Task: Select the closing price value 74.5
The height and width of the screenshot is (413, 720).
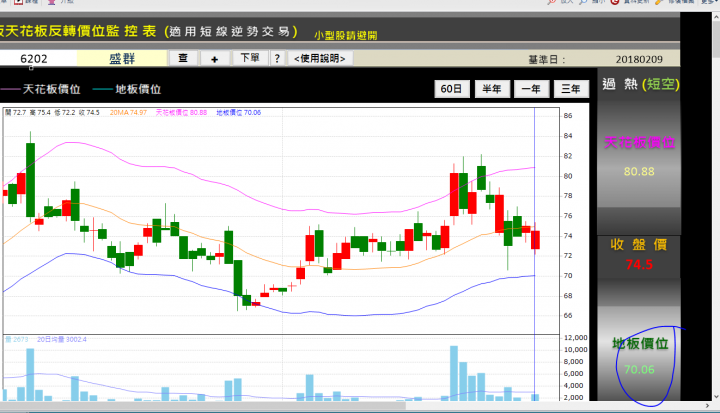Action: tap(639, 265)
